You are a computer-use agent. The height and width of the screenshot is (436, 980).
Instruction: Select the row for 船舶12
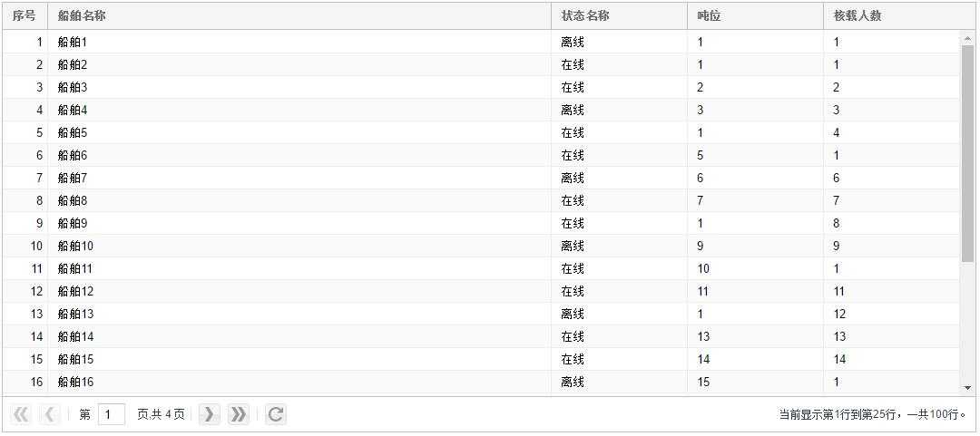tap(481, 291)
